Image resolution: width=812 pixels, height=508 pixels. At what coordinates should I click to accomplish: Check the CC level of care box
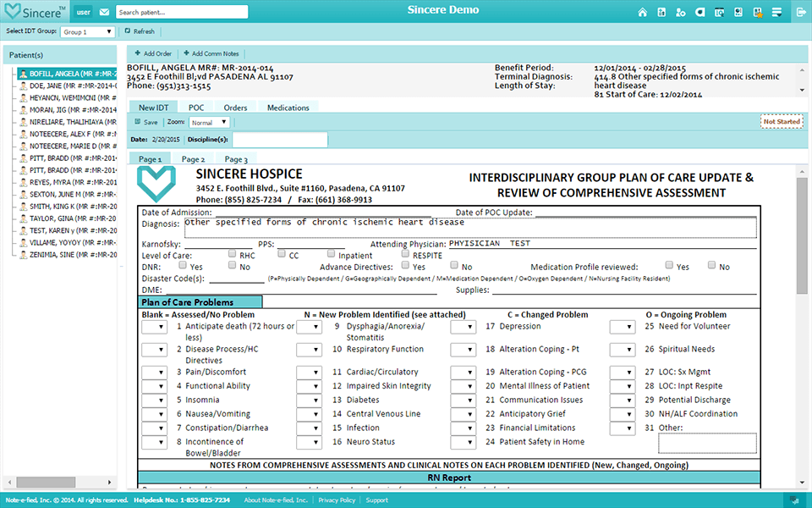click(281, 253)
